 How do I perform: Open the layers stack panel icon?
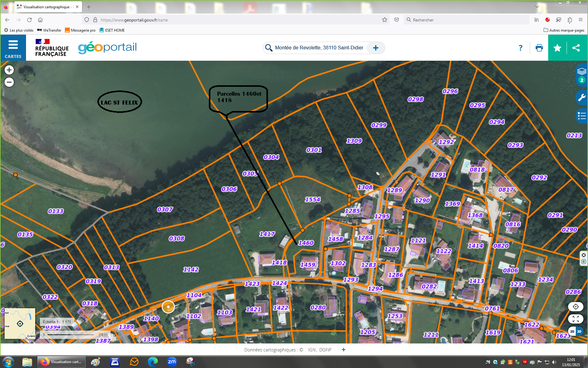[582, 71]
